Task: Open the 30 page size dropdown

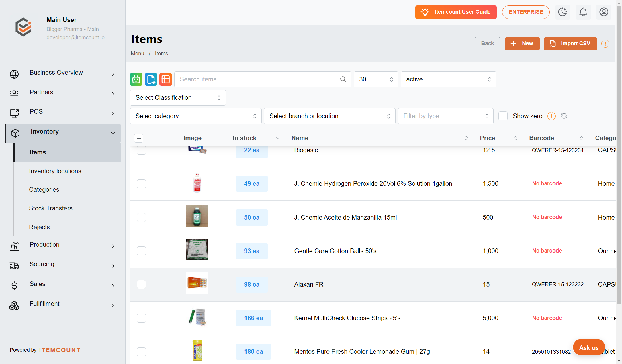Action: click(376, 79)
